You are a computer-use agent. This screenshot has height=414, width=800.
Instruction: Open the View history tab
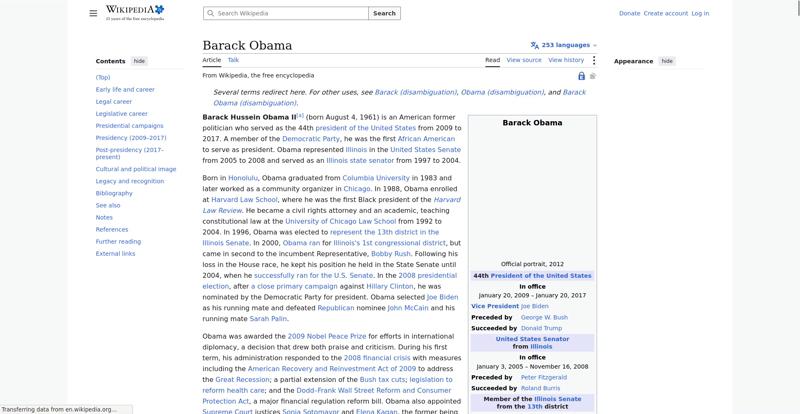(x=566, y=60)
